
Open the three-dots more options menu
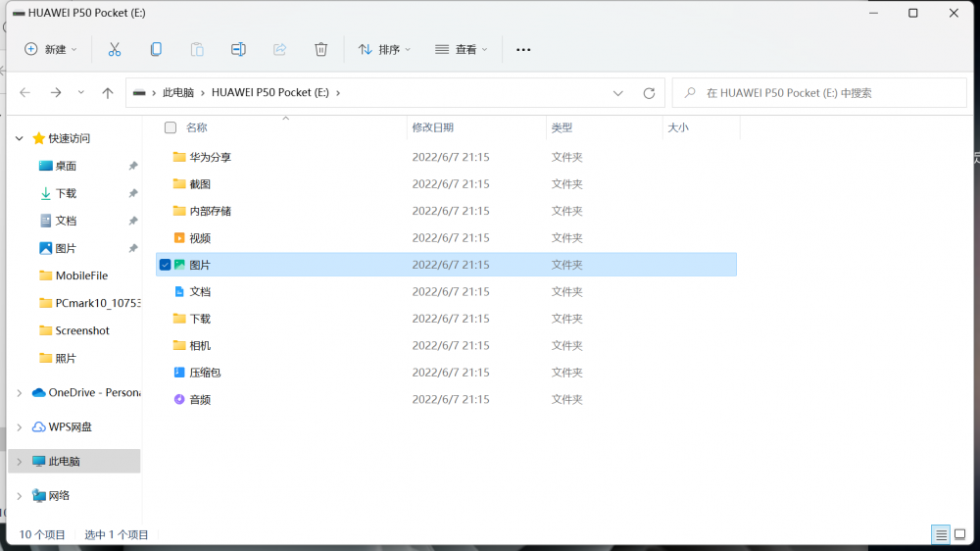click(523, 49)
